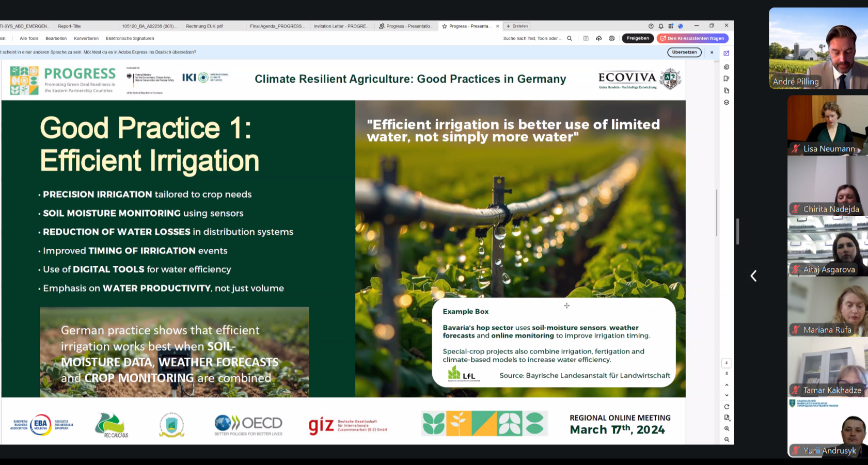The image size is (868, 465).
Task: Unmute Yurii Andrusyk's microphone
Action: (796, 451)
